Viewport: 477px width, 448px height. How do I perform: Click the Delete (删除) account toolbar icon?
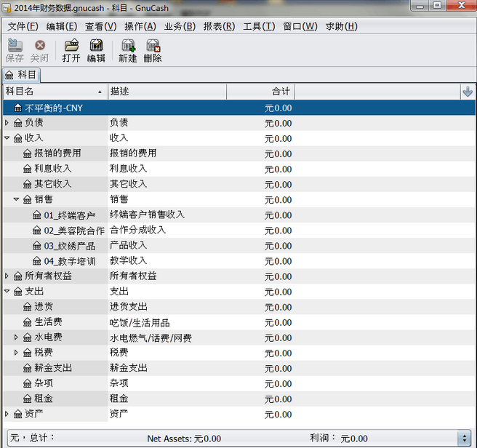(153, 45)
